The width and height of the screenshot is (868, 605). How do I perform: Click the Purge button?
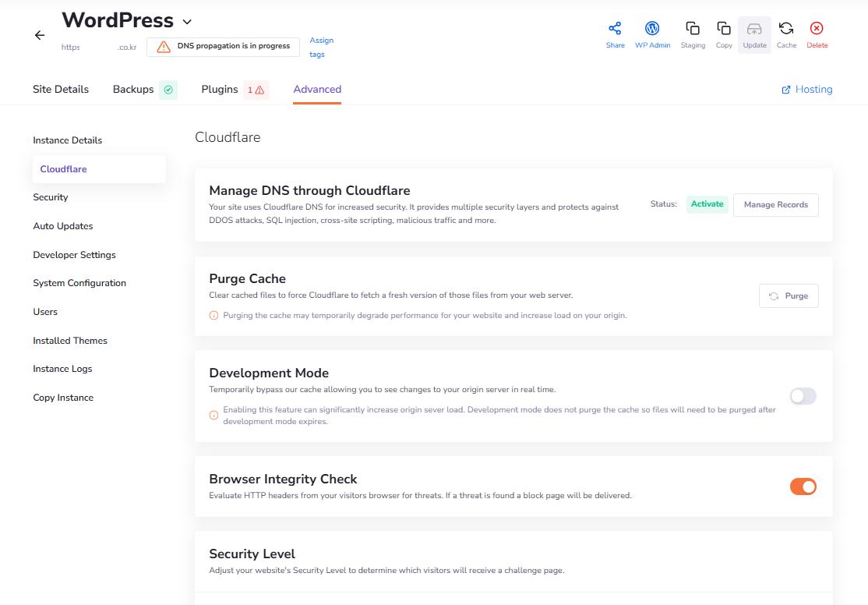point(789,295)
